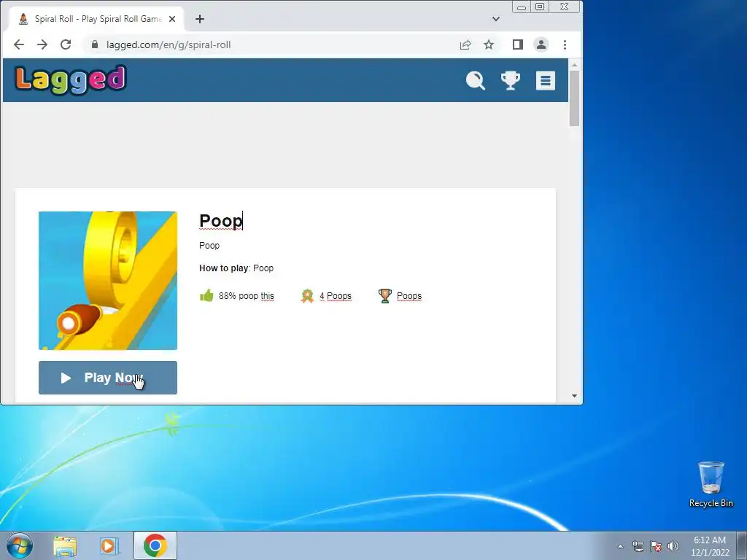Go forward with the browser forward arrow
The image size is (747, 560).
42,44
